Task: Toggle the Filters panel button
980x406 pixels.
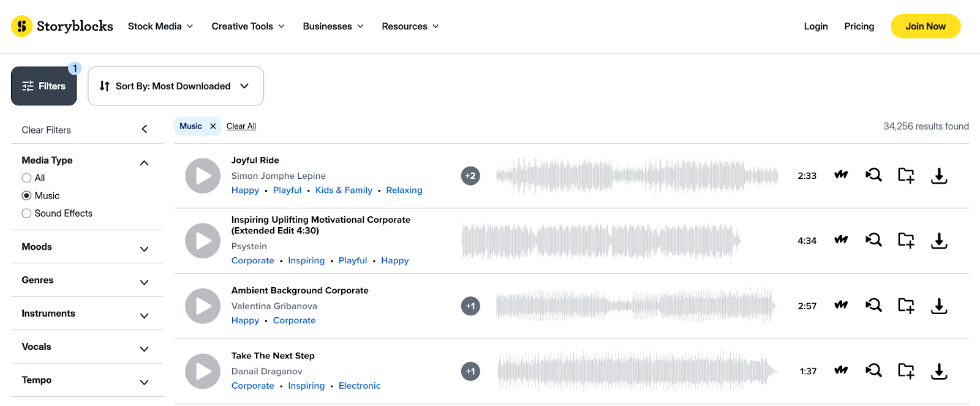Action: [x=43, y=86]
